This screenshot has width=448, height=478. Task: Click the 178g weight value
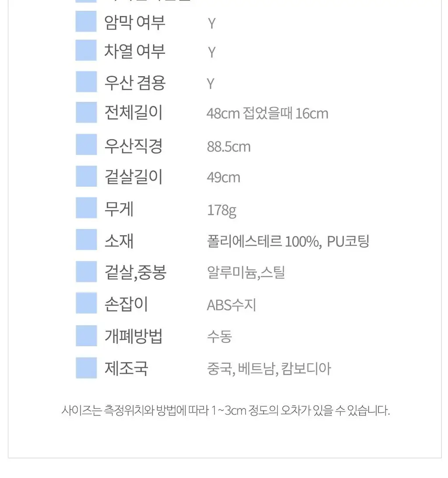[x=222, y=211]
